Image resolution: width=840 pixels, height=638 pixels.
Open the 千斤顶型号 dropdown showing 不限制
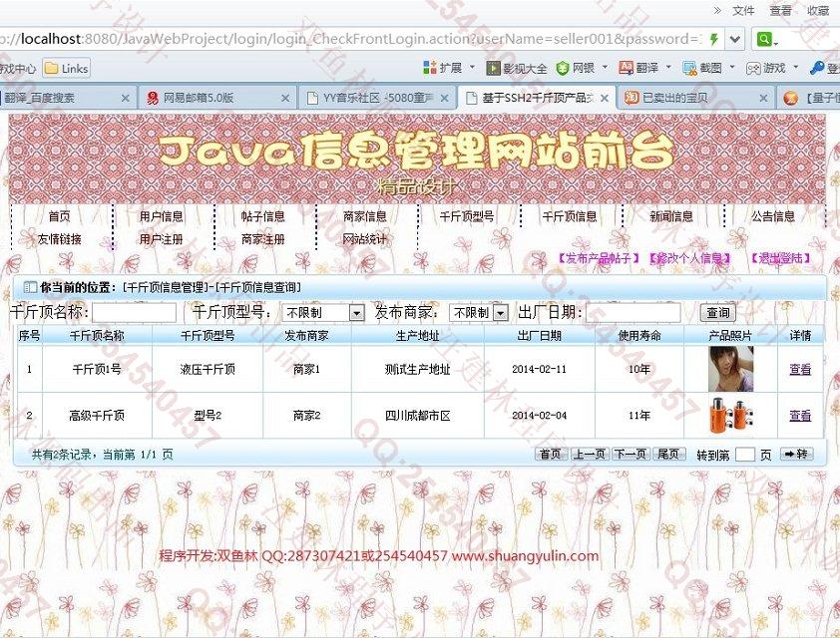[323, 313]
